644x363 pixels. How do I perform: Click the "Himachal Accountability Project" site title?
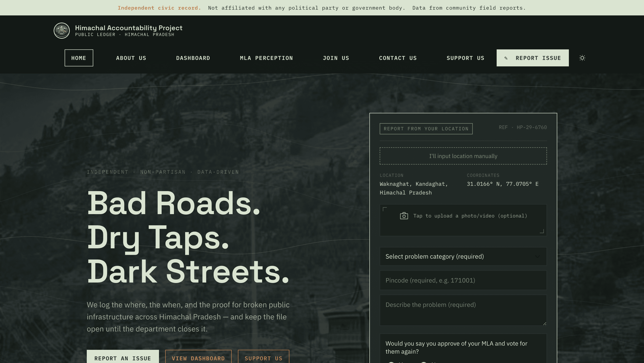pos(129,28)
